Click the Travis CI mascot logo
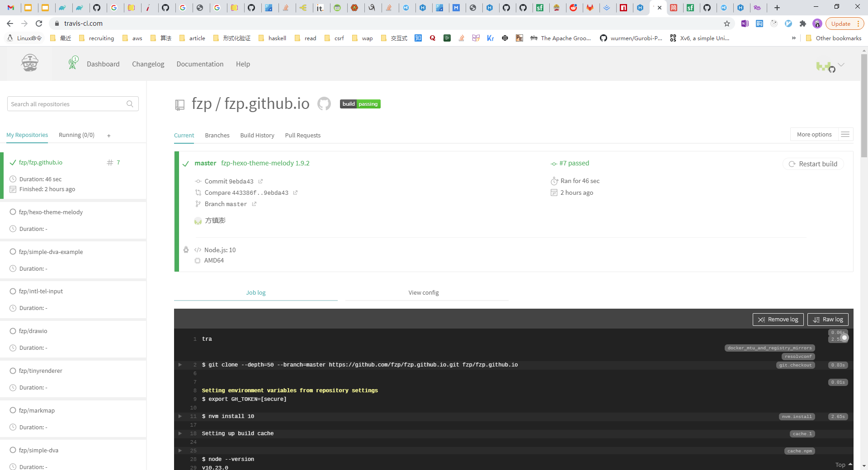868x470 pixels. pyautogui.click(x=29, y=63)
